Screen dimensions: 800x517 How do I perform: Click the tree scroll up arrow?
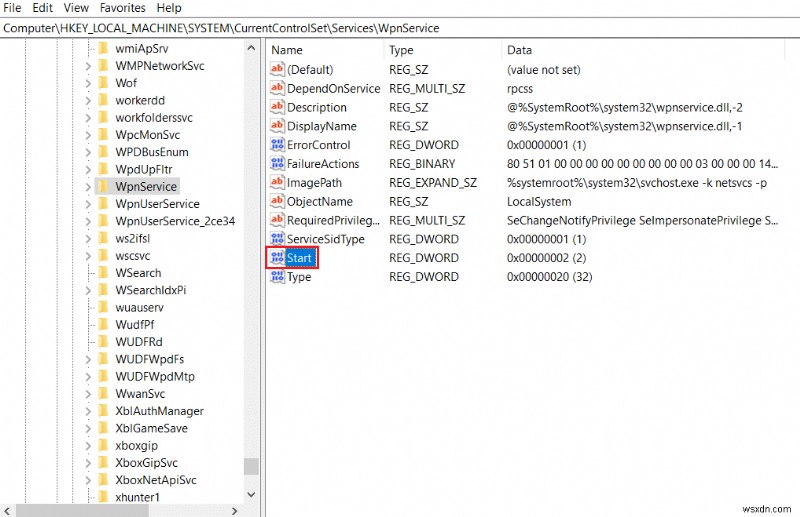pyautogui.click(x=251, y=48)
